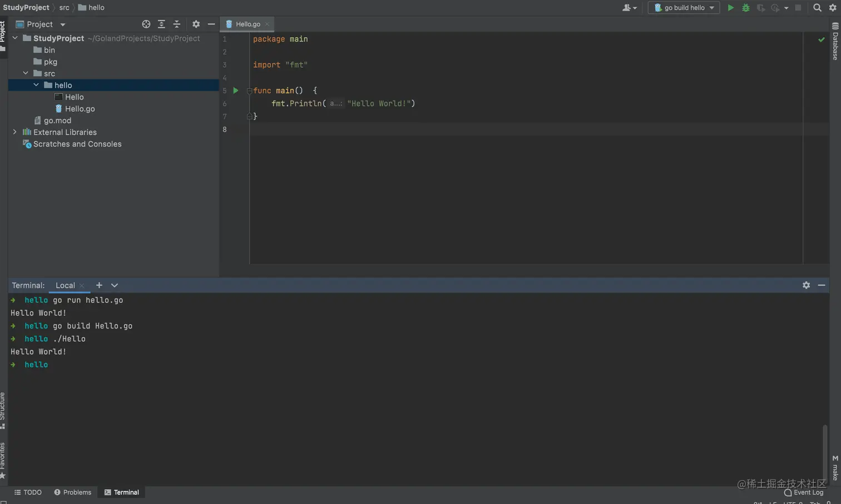The image size is (841, 504).
Task: Toggle the Project side tool window tab
Action: [x=3, y=36]
